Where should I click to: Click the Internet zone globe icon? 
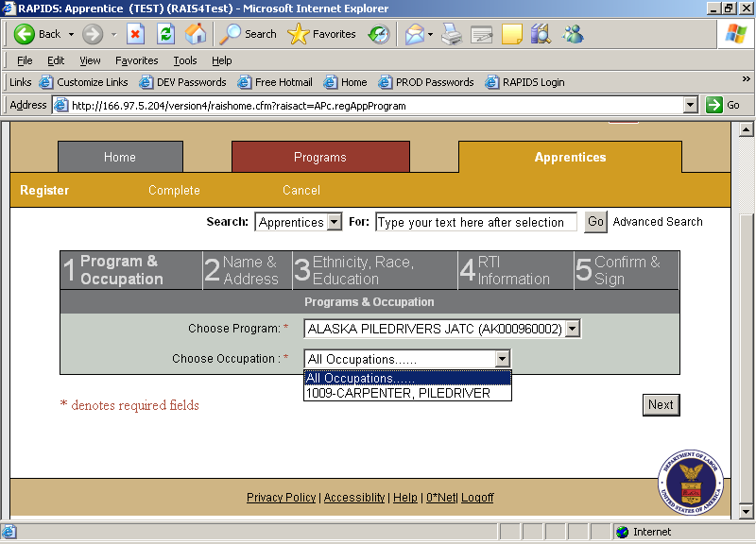tap(623, 532)
